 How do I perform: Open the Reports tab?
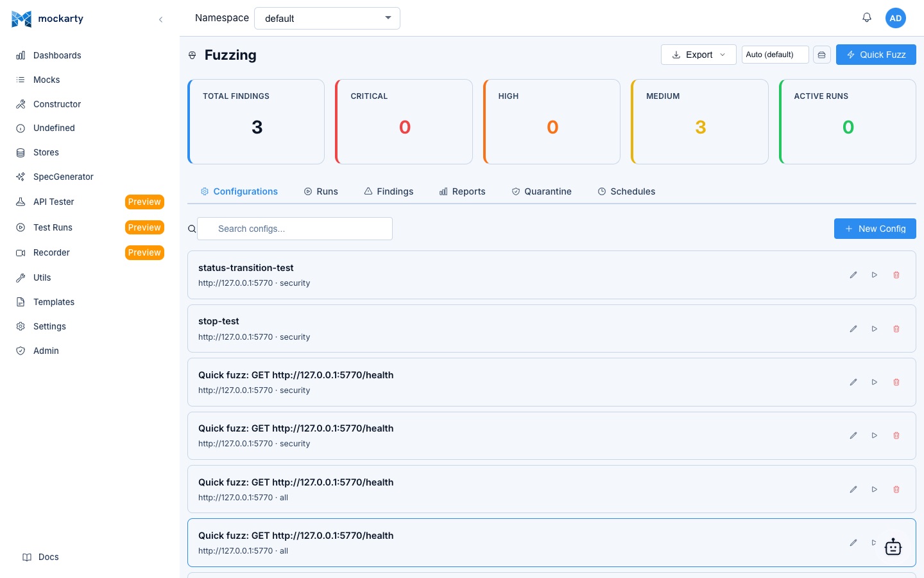click(x=463, y=191)
